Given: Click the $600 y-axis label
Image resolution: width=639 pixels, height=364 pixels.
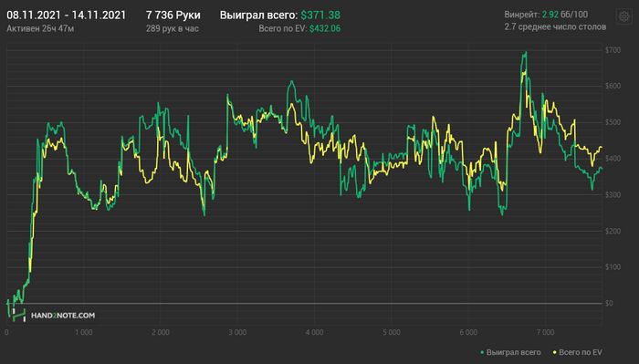Looking at the screenshot, I should tap(613, 86).
